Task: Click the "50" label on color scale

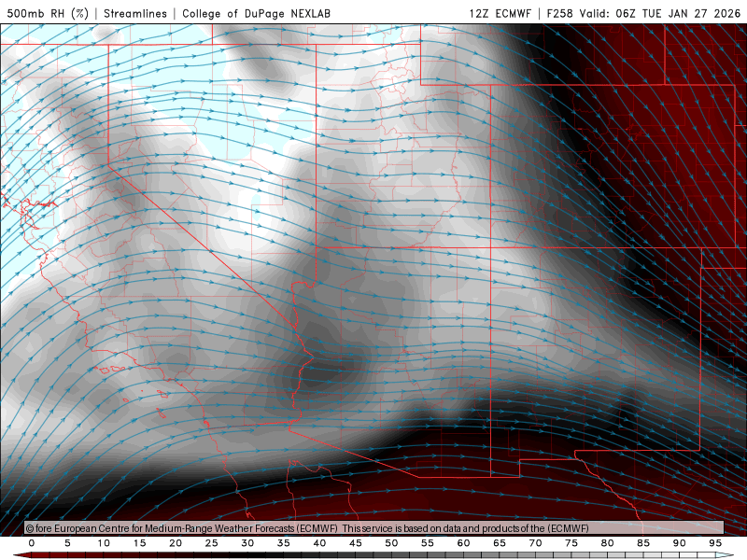Action: [x=391, y=543]
